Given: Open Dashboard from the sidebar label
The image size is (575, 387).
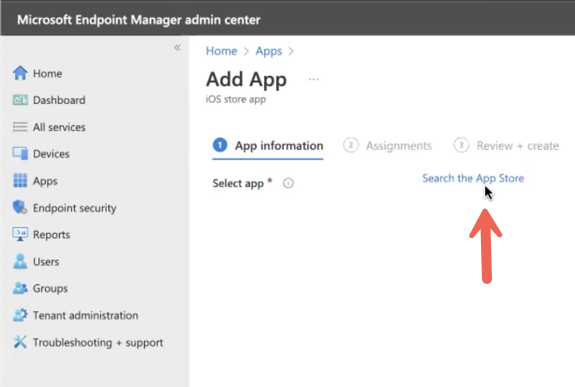Looking at the screenshot, I should pyautogui.click(x=59, y=100).
